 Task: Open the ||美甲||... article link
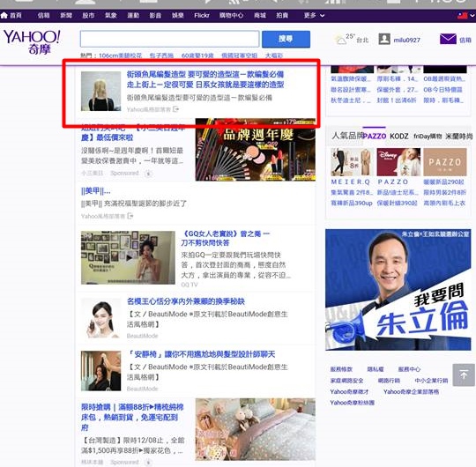(95, 191)
